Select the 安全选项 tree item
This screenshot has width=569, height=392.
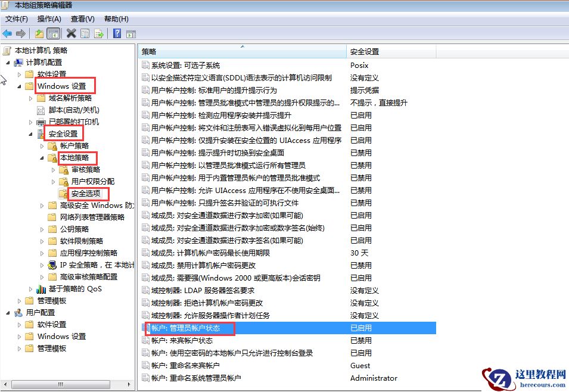(x=88, y=193)
